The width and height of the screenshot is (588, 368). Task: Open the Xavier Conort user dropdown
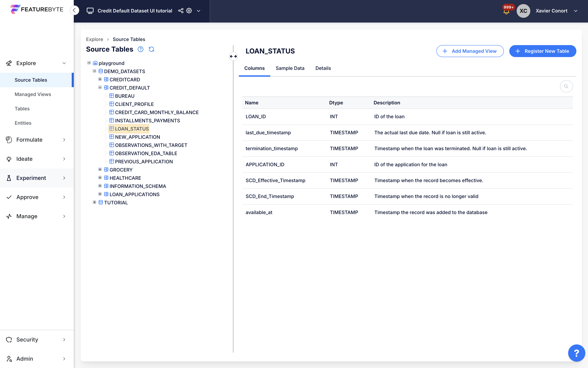coord(575,11)
